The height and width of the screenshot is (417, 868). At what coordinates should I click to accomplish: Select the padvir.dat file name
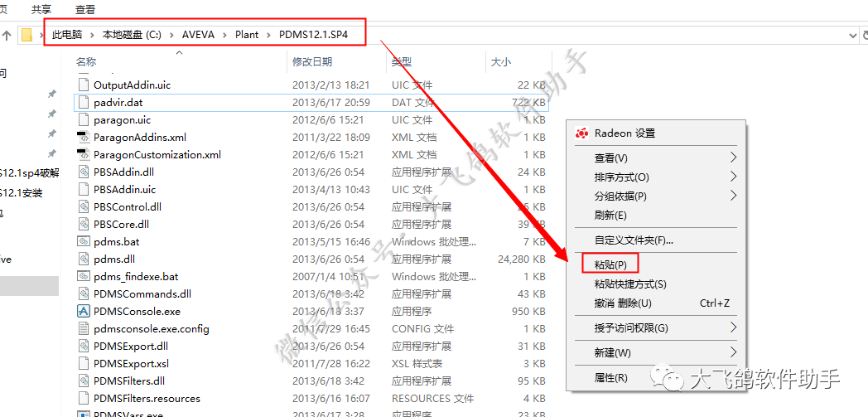click(x=118, y=103)
